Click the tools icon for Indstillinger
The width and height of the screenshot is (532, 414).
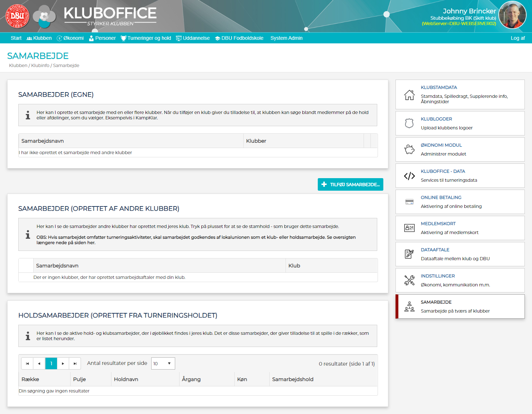click(409, 280)
